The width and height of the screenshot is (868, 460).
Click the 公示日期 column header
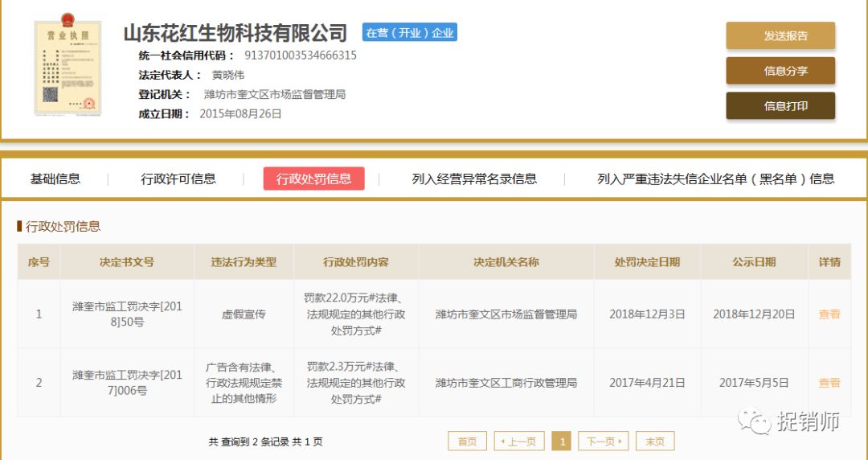click(x=754, y=262)
